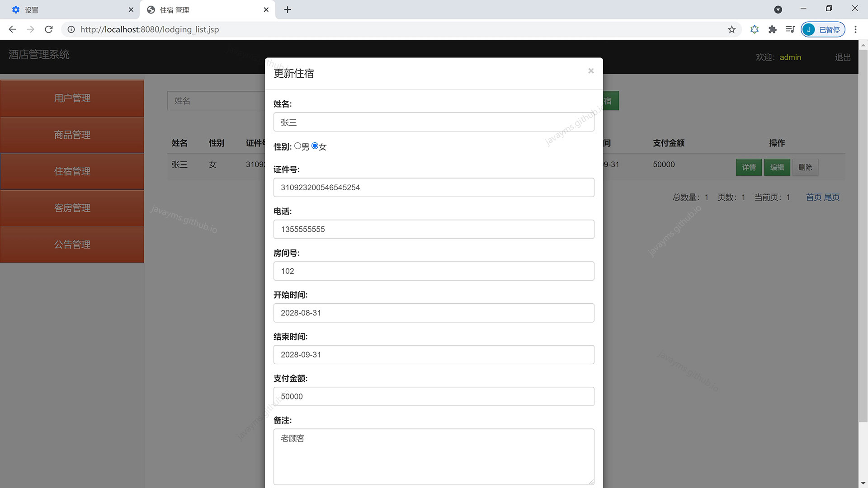The height and width of the screenshot is (488, 868).
Task: Click the 已暂停 profile toggle
Action: point(823,29)
